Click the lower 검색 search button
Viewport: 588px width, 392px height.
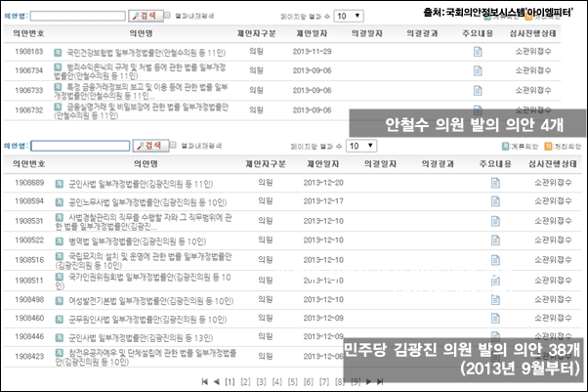click(x=150, y=146)
